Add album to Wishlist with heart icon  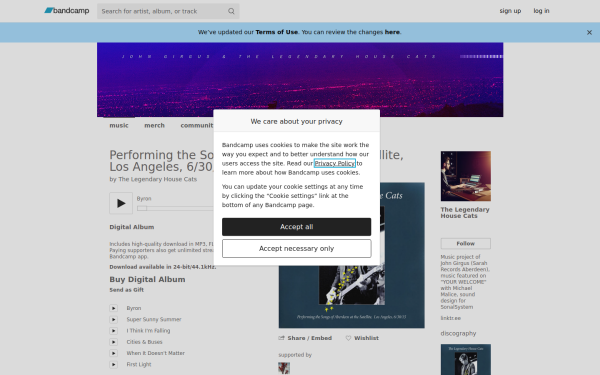point(362,338)
